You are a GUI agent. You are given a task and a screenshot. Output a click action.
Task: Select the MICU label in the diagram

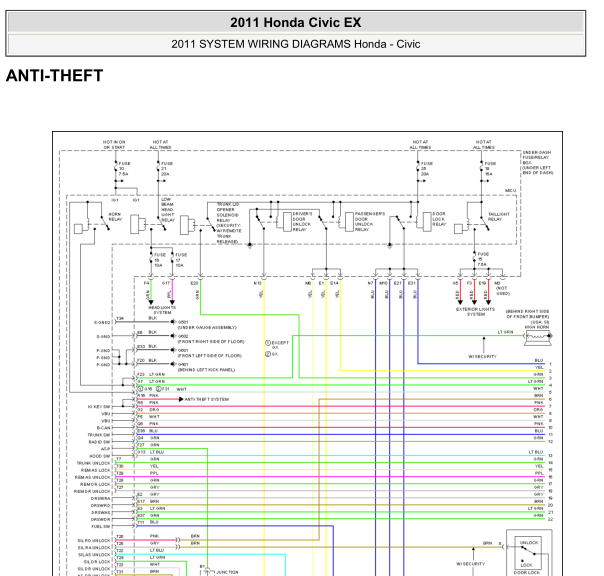tap(510, 191)
